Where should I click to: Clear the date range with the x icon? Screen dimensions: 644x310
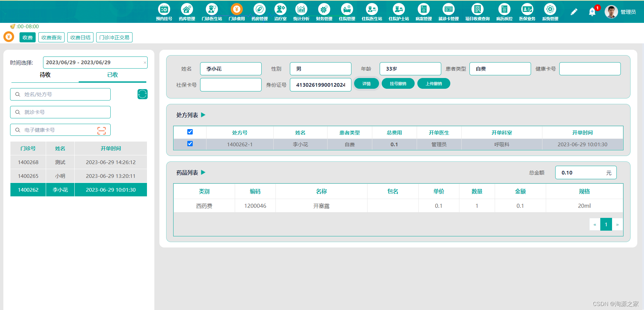[x=145, y=63]
